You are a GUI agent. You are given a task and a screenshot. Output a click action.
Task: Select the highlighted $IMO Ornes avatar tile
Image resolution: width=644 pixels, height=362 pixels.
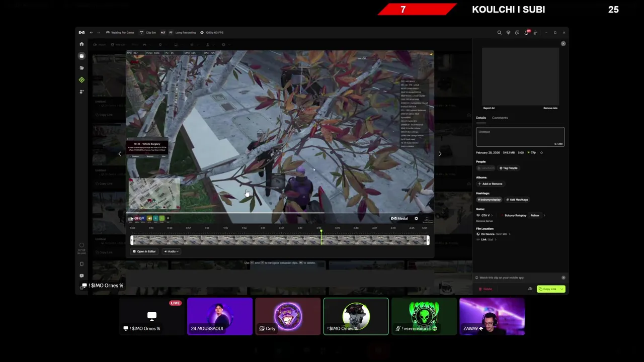(x=356, y=316)
